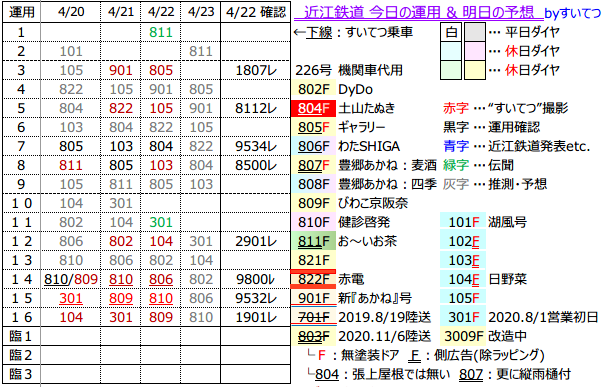Viewport: 609px width, 387px height.
Task: Open the 近江鉄道 今日の運用 & 明日の予想 title link
Action: 419,12
